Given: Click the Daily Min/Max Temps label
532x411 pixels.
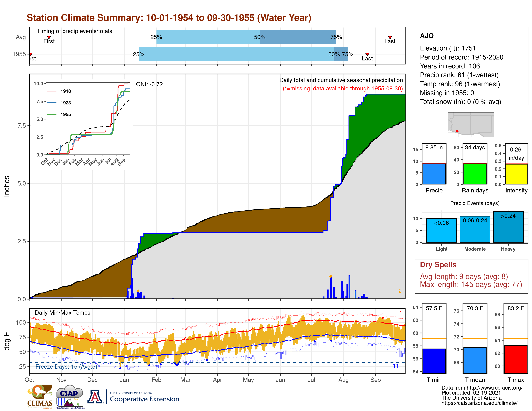Looking at the screenshot, I should 63,313.
